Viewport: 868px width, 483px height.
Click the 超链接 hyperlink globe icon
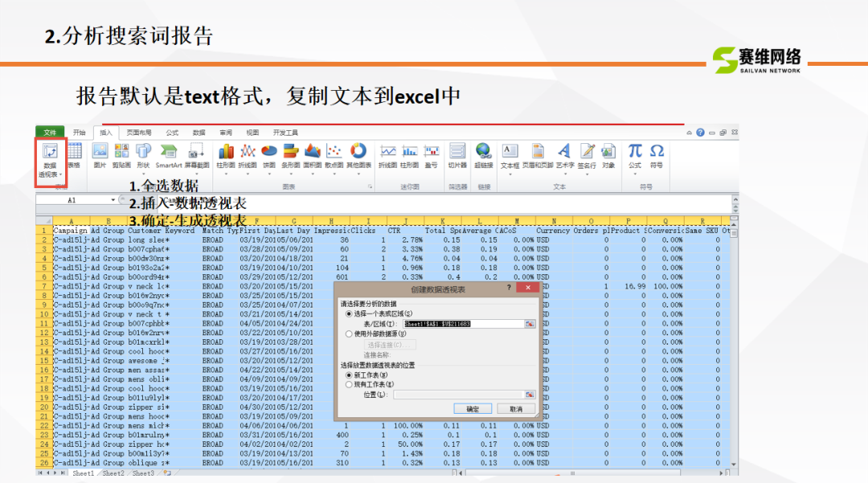[x=483, y=151]
